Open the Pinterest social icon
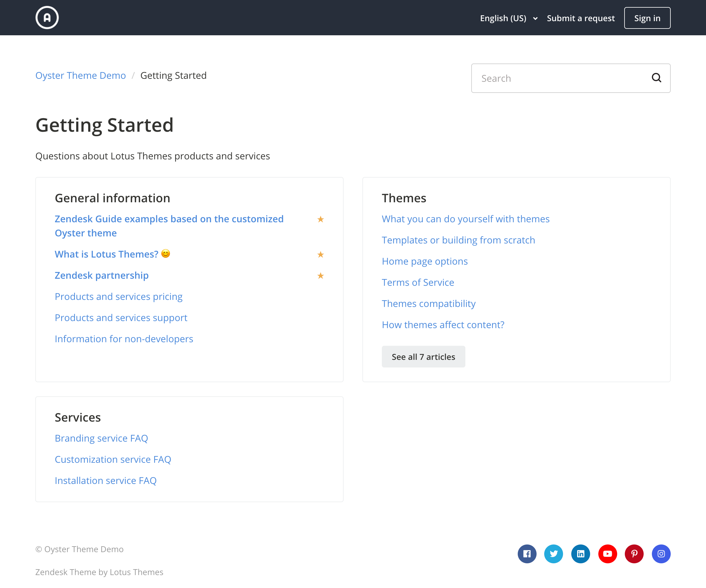This screenshot has height=588, width=706. click(634, 554)
